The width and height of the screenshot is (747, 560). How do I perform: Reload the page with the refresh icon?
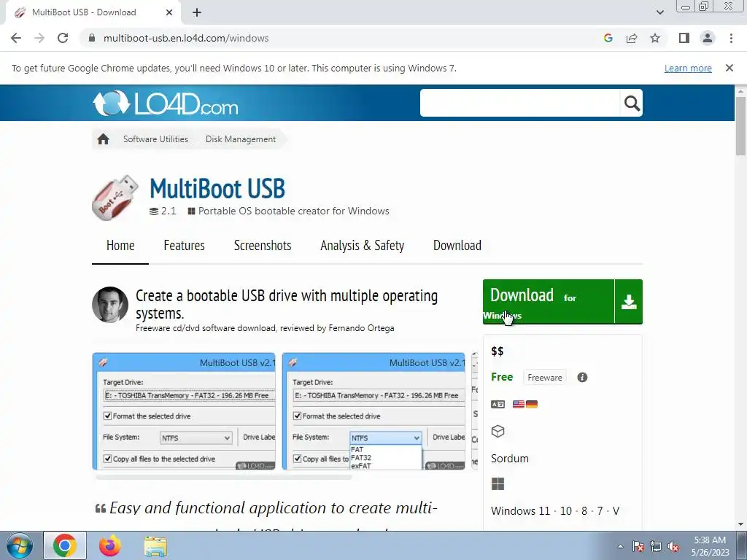click(x=63, y=38)
